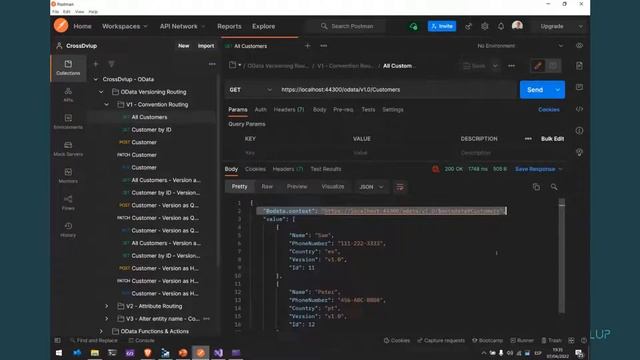Collapse the V1 - Convention Routing folder
640x360 pixels.
pyautogui.click(x=107, y=104)
